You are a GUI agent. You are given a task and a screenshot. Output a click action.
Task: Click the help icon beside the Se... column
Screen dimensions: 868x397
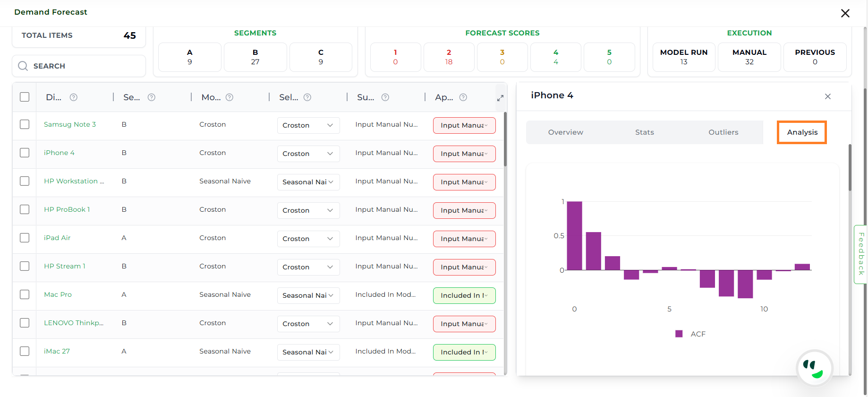(x=152, y=97)
